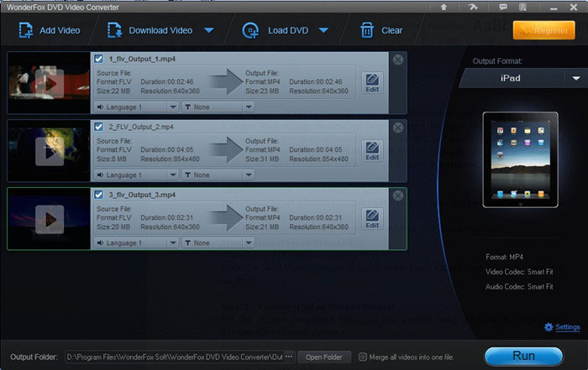Browse output folder with the three-dot button
This screenshot has height=370, width=588.
coord(289,357)
